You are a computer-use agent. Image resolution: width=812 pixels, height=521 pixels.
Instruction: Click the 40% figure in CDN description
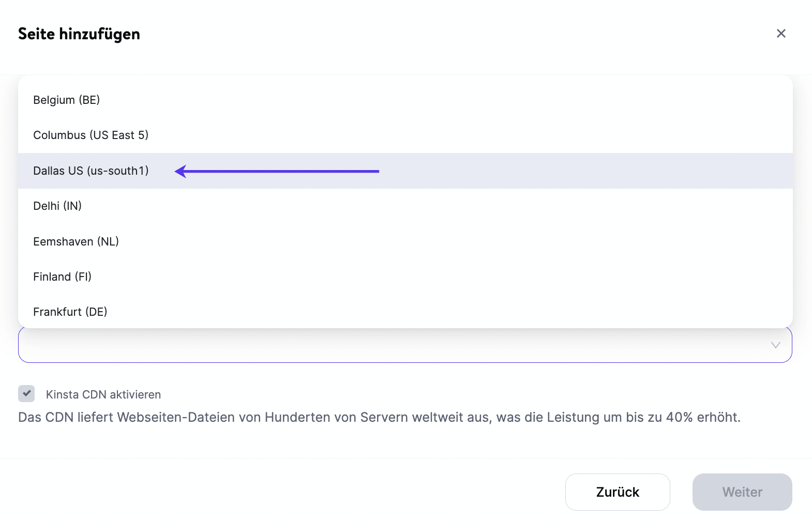tap(679, 418)
